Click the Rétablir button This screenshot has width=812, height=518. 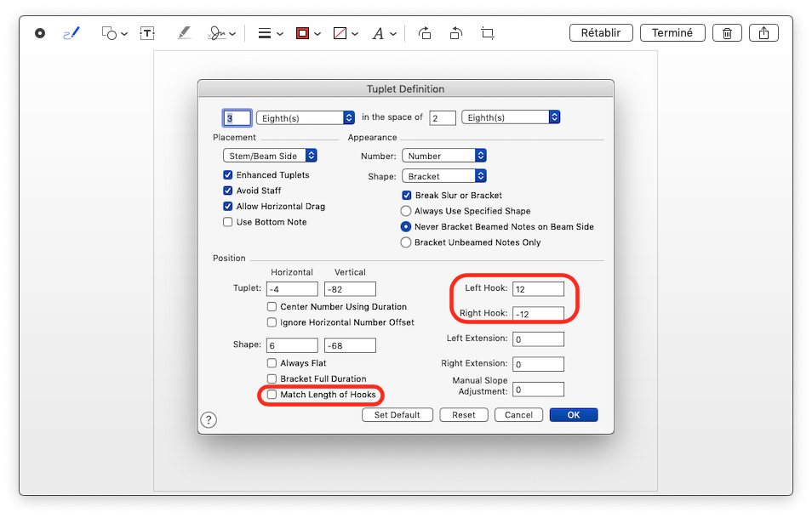pyautogui.click(x=601, y=33)
